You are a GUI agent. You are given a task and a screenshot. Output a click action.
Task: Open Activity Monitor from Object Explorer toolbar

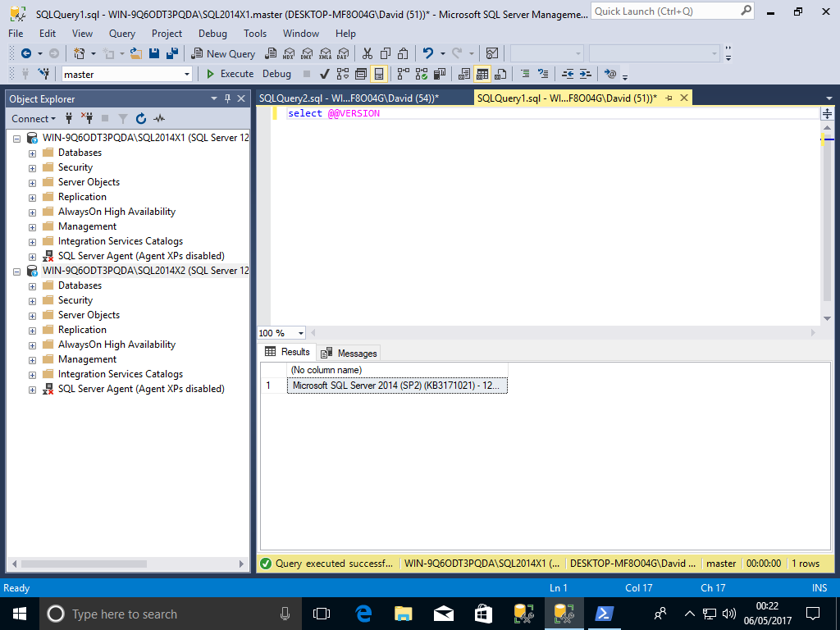(159, 118)
